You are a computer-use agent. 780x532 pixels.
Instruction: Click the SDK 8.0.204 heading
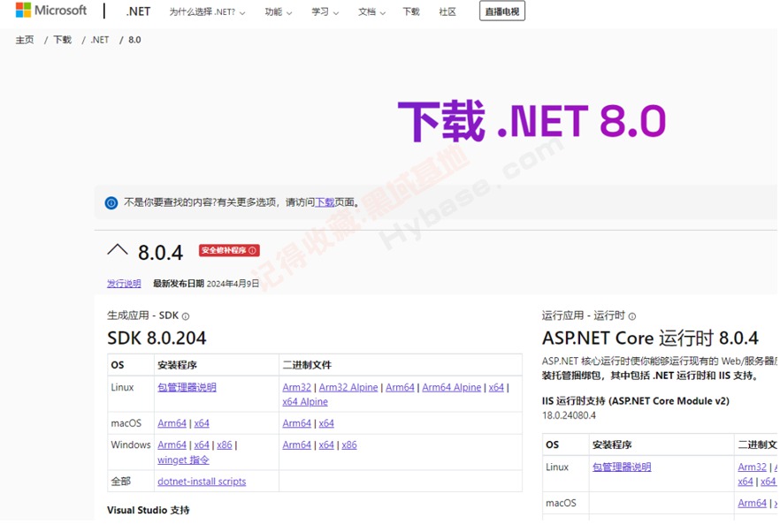(157, 338)
